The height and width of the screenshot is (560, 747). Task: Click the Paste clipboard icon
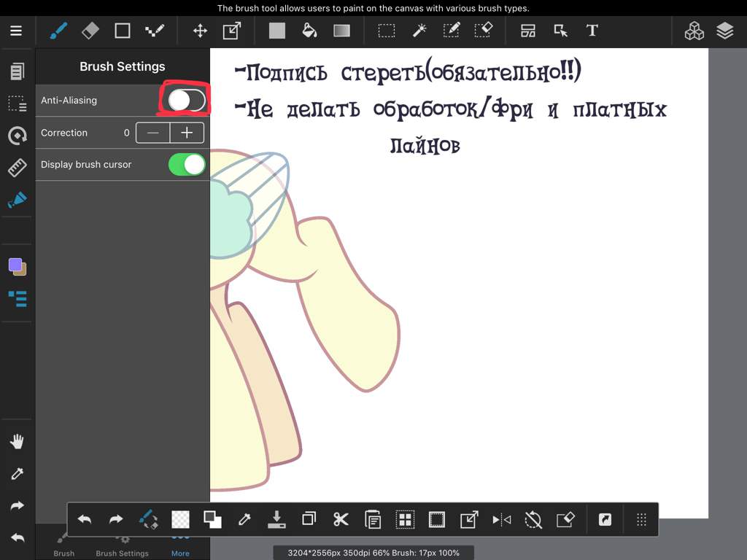373,519
